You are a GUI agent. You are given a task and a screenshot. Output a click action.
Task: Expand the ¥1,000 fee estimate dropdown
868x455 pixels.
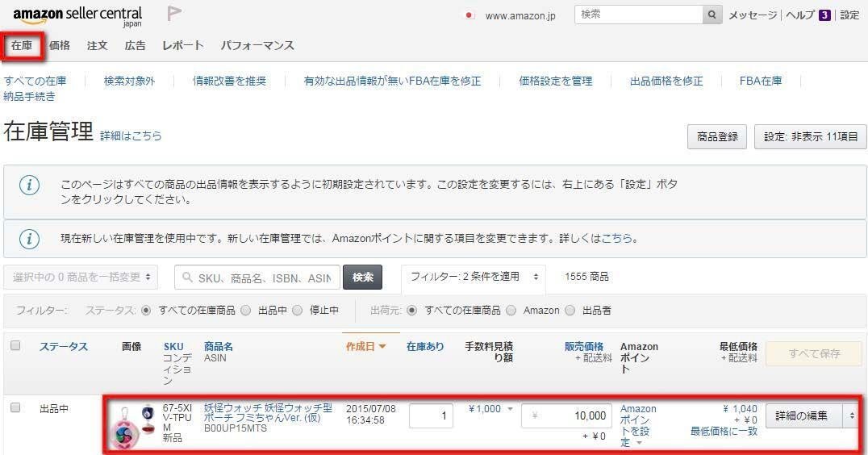coord(490,409)
